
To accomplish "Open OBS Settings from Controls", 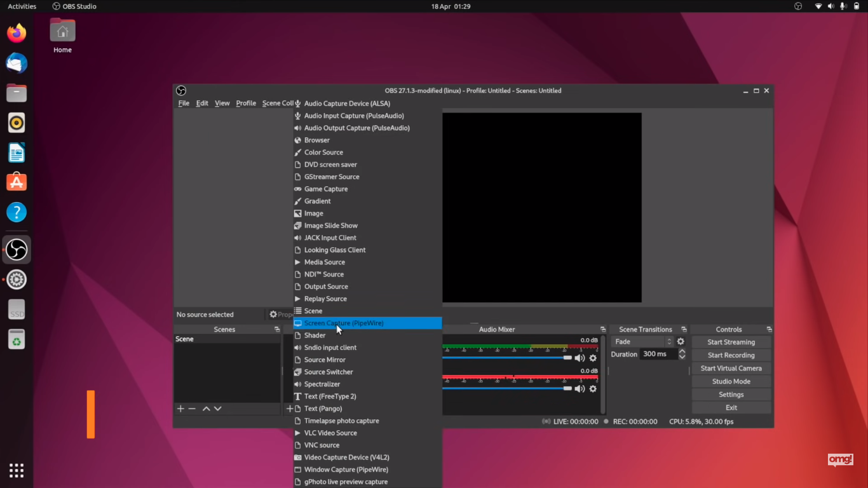I will 731,395.
